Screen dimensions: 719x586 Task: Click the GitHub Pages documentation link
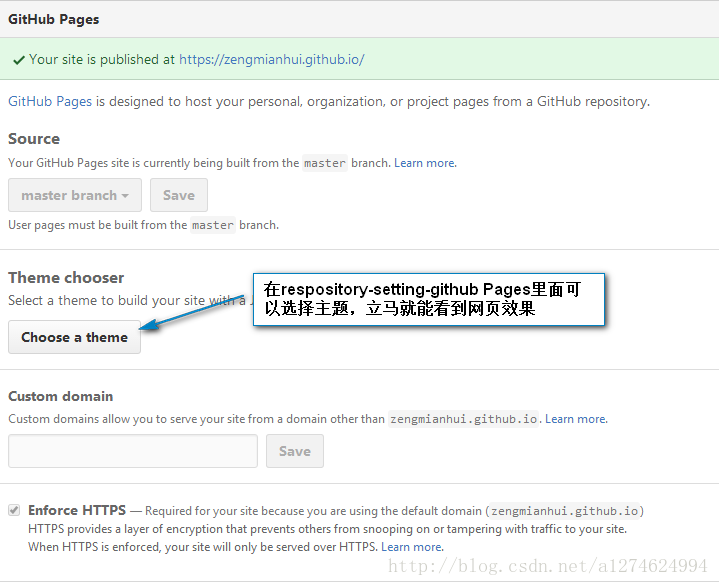point(50,101)
